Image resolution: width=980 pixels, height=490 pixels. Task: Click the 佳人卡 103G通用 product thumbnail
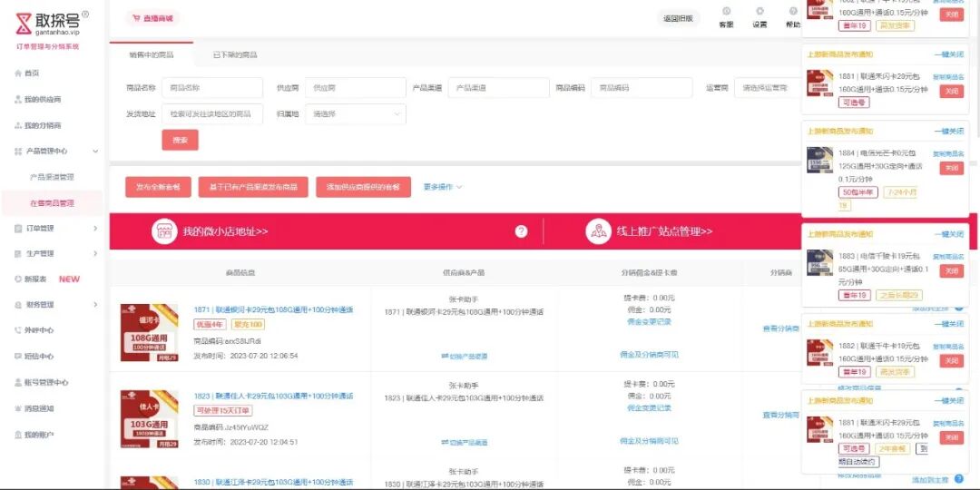click(150, 418)
